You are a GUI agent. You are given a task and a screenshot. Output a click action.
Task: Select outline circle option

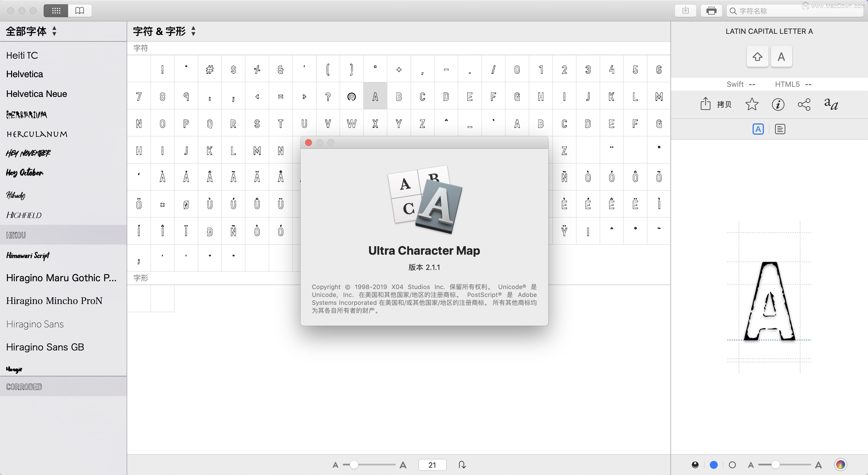point(732,465)
